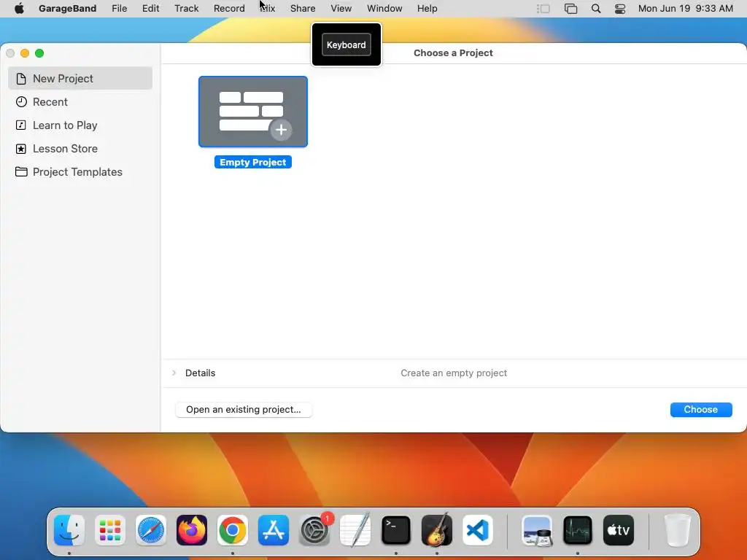Open the File menu
Viewport: 747px width, 560px height.
tap(120, 9)
